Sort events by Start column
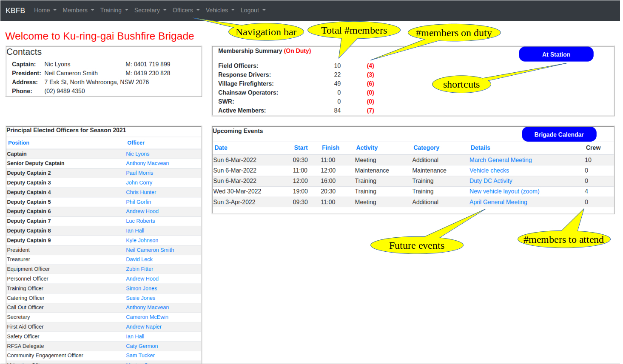This screenshot has width=623, height=364. 301,148
